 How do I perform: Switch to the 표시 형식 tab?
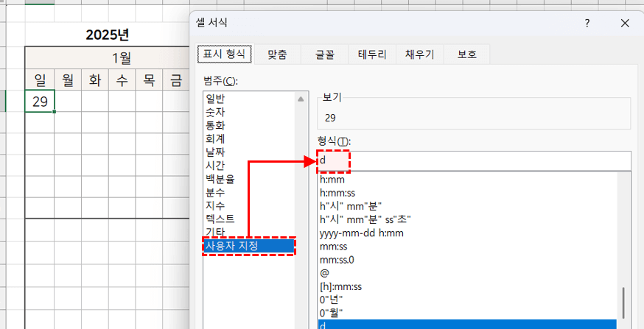click(x=224, y=54)
